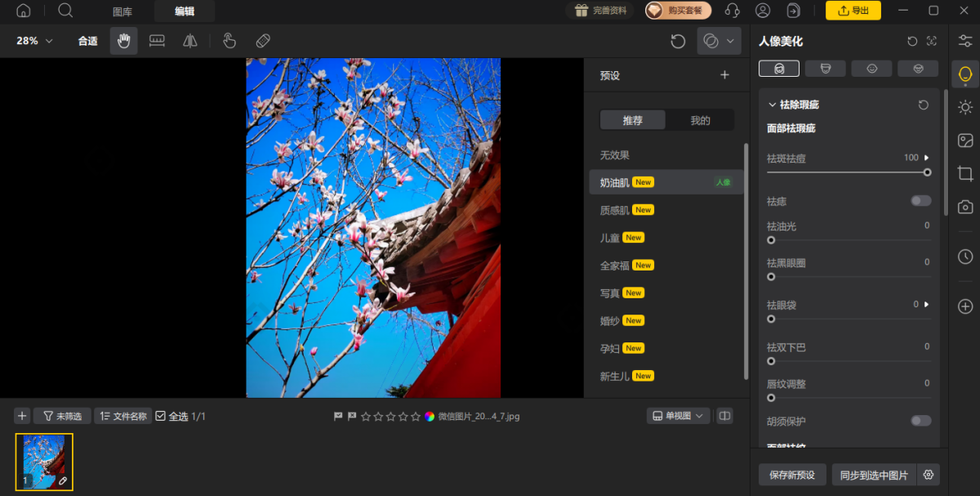Add a new preset with plus icon
980x496 pixels.
(x=724, y=75)
